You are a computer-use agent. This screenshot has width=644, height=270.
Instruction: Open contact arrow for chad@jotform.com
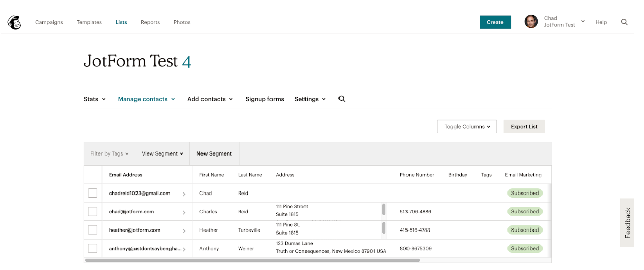tap(184, 212)
